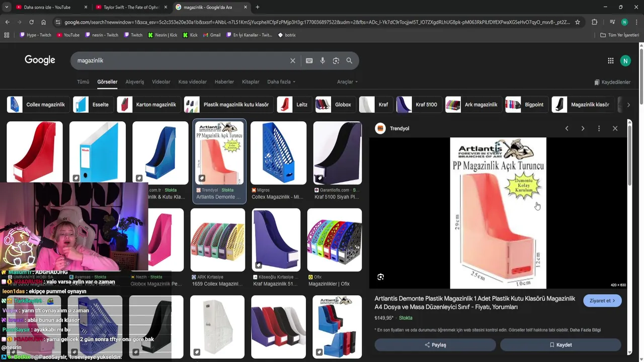Search by image with Google Lens
The image size is (644, 362).
[x=336, y=60]
